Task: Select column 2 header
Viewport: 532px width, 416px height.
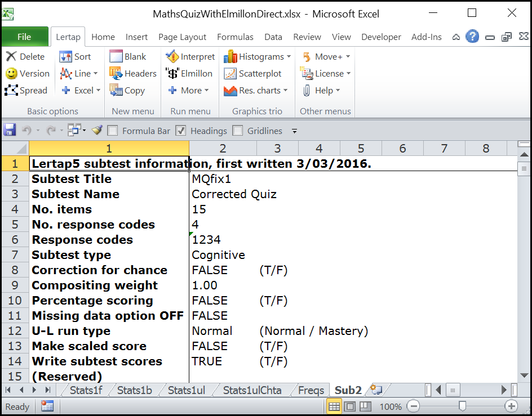Action: pyautogui.click(x=223, y=148)
